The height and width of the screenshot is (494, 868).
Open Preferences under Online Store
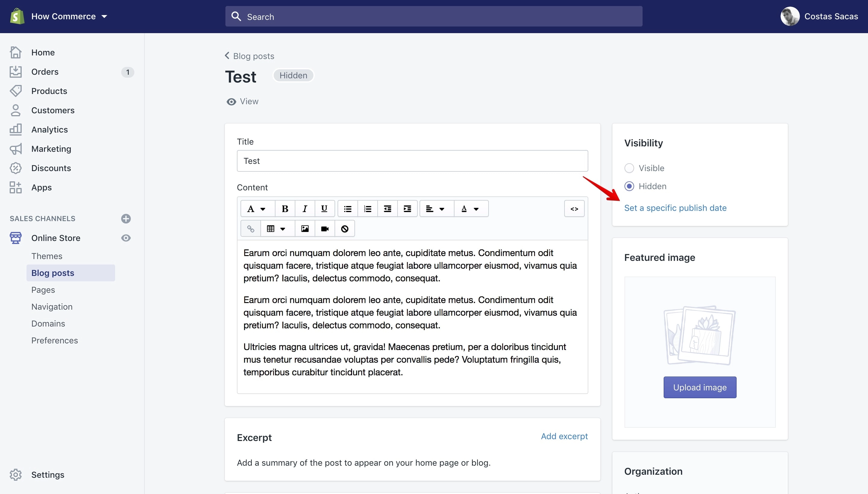click(x=55, y=340)
